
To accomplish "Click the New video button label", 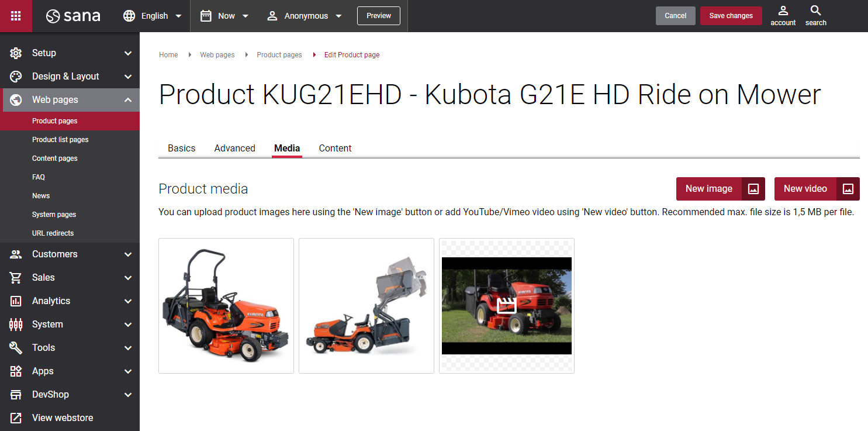I will [805, 189].
